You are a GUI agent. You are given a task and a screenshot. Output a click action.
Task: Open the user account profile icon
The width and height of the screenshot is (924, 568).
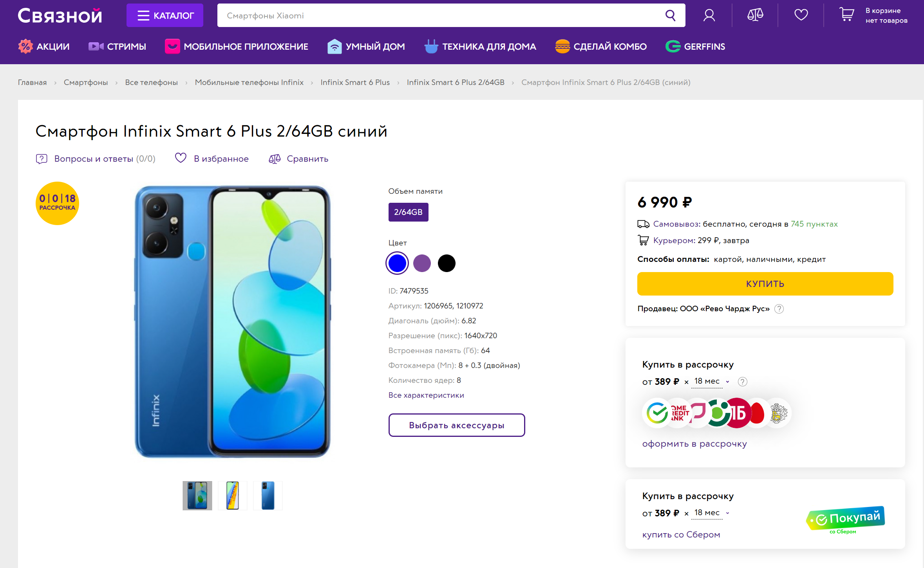(709, 16)
